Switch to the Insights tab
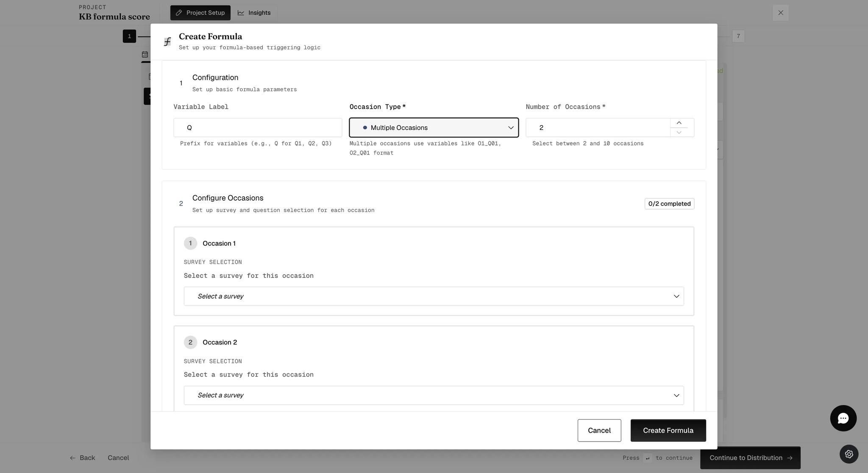 tap(254, 13)
